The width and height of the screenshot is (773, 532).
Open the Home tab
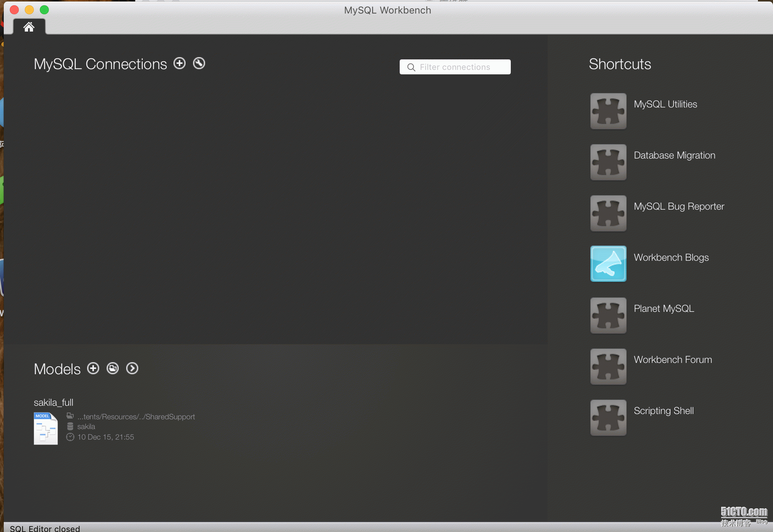point(29,27)
